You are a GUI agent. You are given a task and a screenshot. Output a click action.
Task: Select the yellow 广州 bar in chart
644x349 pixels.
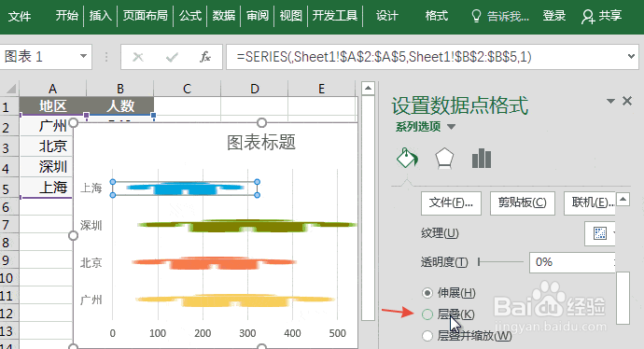[236, 300]
